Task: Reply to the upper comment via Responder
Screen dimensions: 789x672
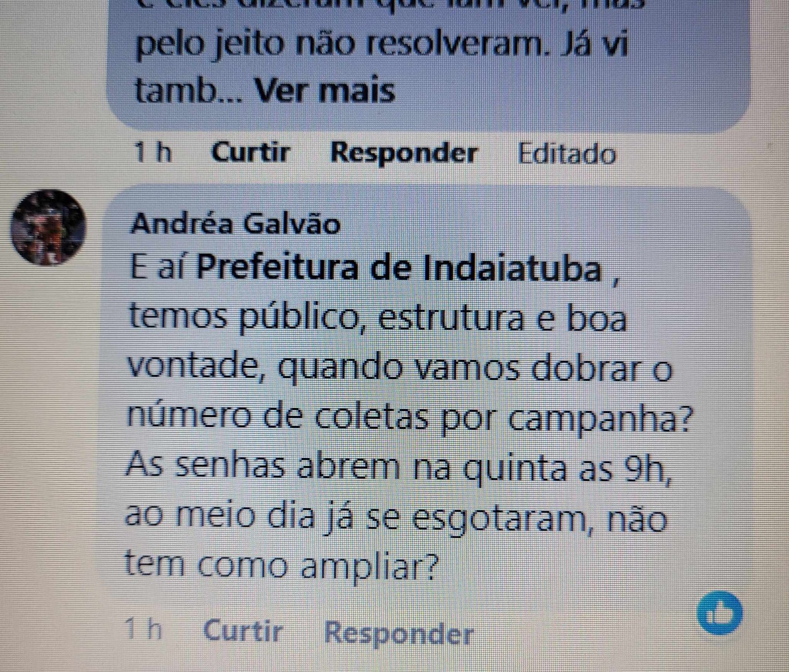Action: (x=404, y=152)
